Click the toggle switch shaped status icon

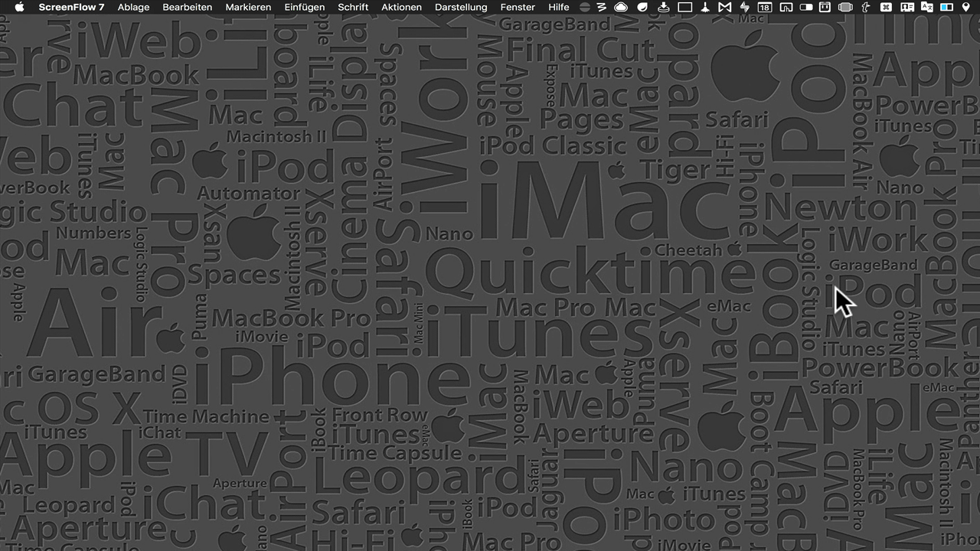tap(806, 7)
